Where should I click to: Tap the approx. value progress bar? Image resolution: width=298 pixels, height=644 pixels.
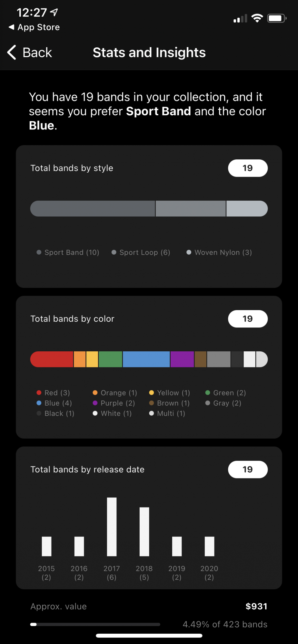point(95,624)
